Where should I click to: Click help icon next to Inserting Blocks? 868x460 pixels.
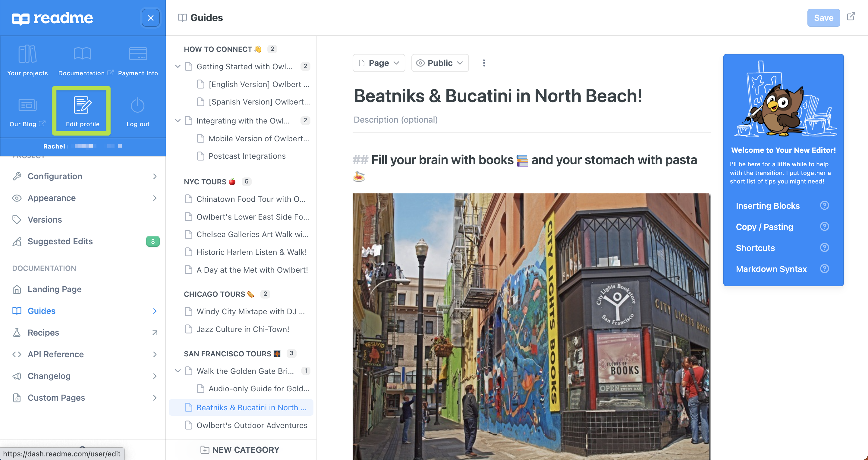click(824, 205)
